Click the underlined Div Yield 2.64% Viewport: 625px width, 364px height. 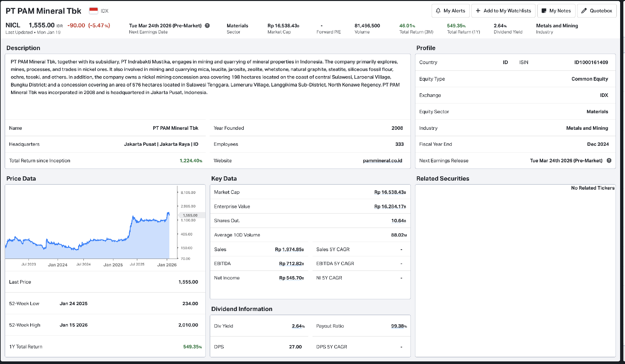pyautogui.click(x=298, y=326)
